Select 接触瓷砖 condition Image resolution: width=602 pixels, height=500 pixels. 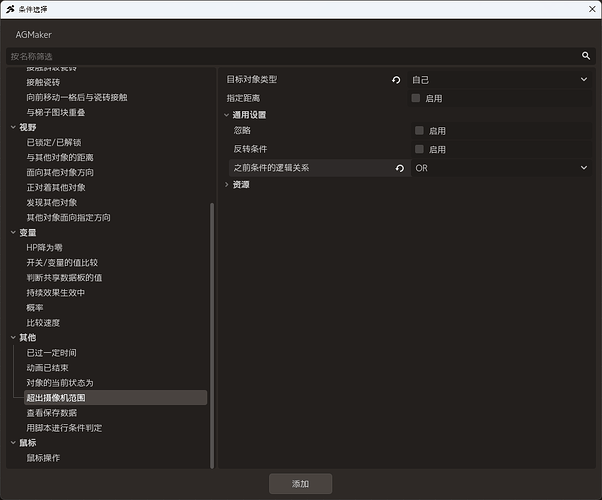point(43,82)
